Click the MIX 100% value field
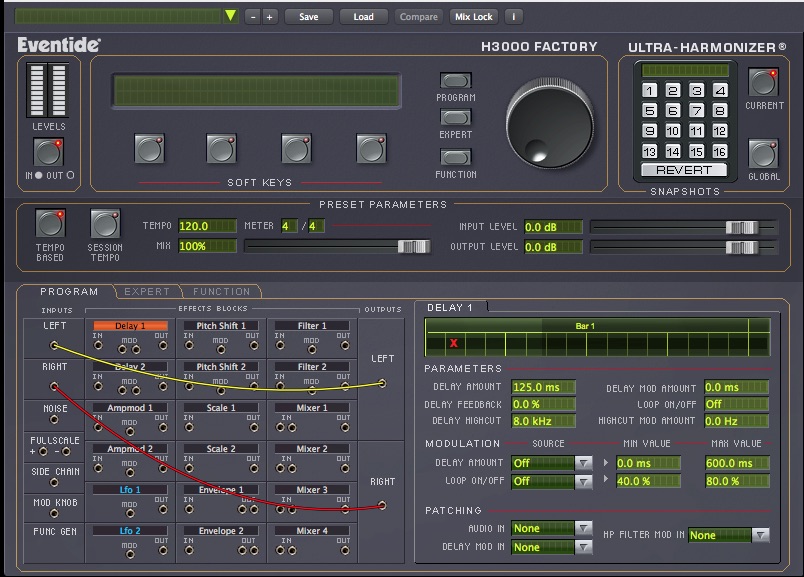 click(207, 246)
